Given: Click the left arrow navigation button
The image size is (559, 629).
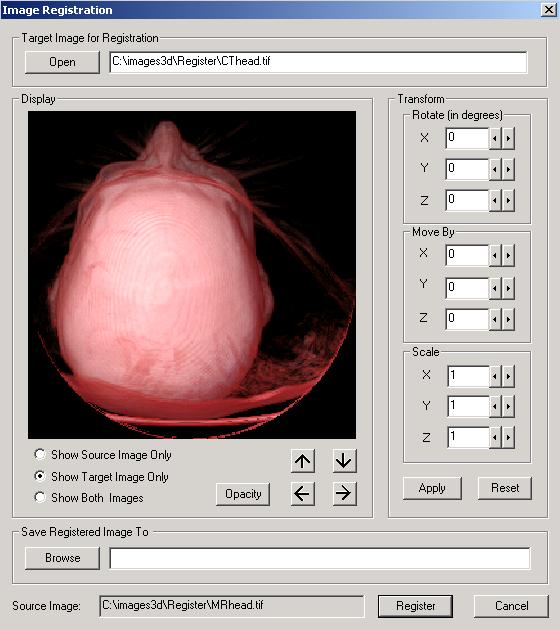Looking at the screenshot, I should coord(303,493).
